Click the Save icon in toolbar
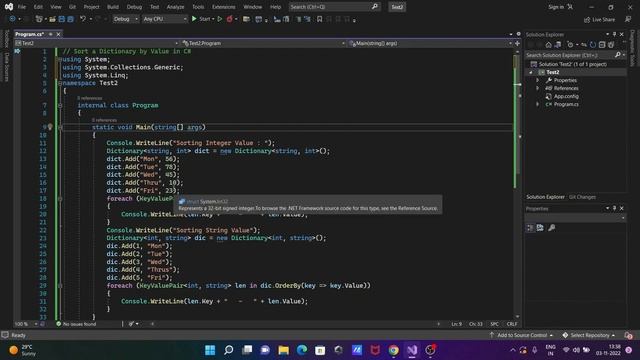This screenshot has height=360, width=640. pyautogui.click(x=62, y=19)
